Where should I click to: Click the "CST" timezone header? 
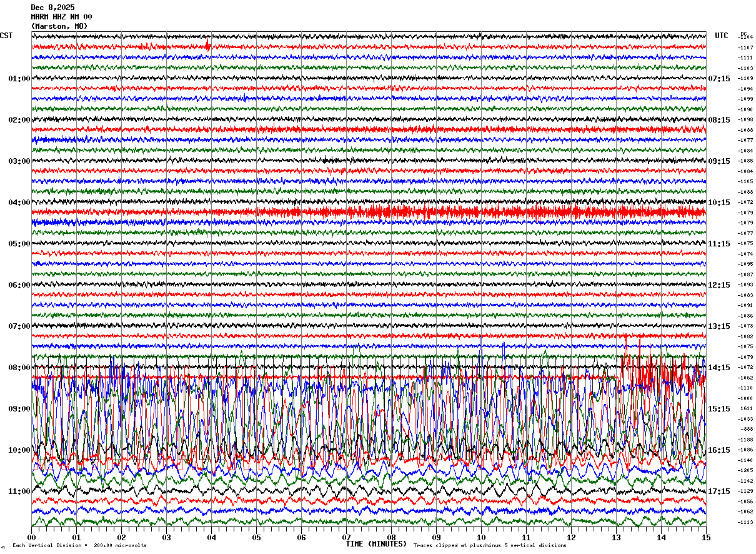point(6,36)
